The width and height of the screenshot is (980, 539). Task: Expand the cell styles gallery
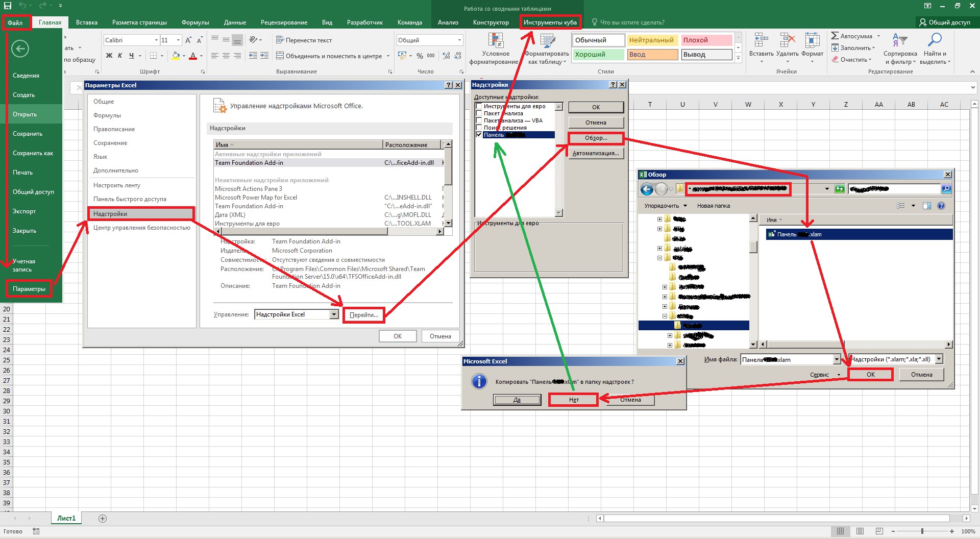coord(738,59)
